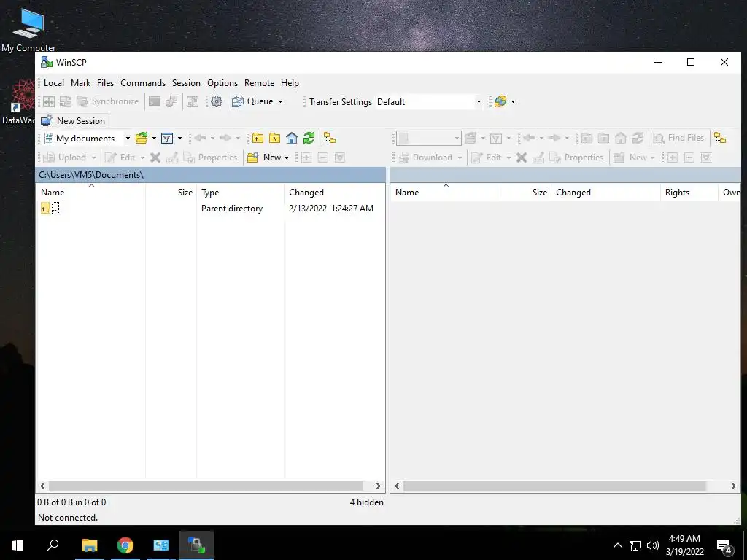Viewport: 747px width, 560px height.
Task: Select the parent directory row
Action: coord(210,209)
